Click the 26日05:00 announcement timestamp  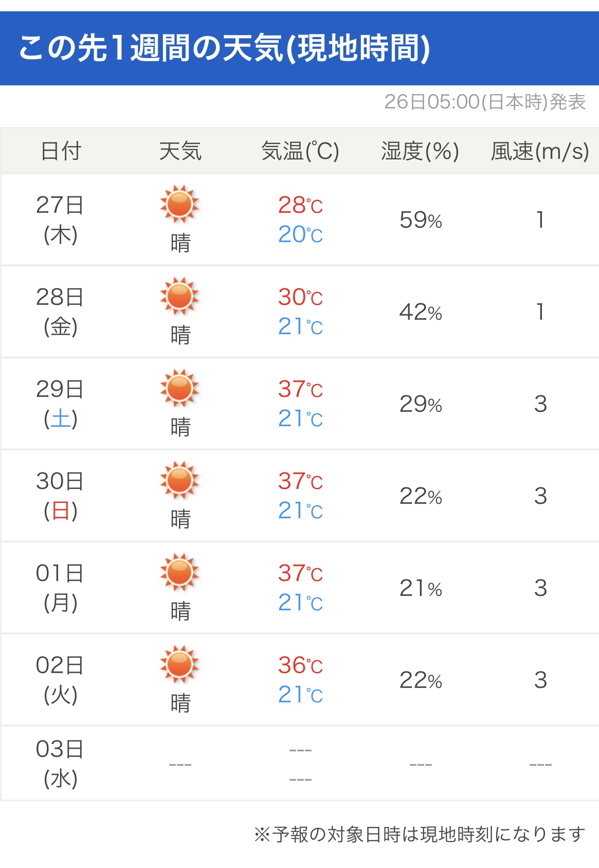click(x=484, y=102)
